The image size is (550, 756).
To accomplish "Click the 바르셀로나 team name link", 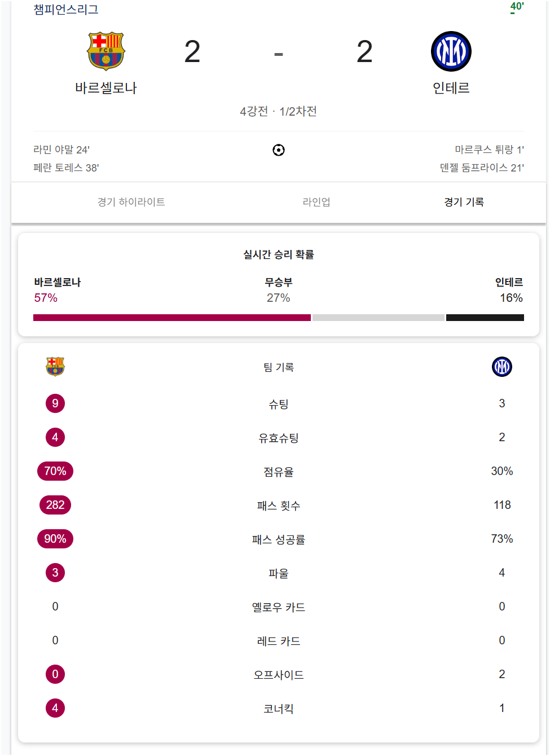I will 106,88.
